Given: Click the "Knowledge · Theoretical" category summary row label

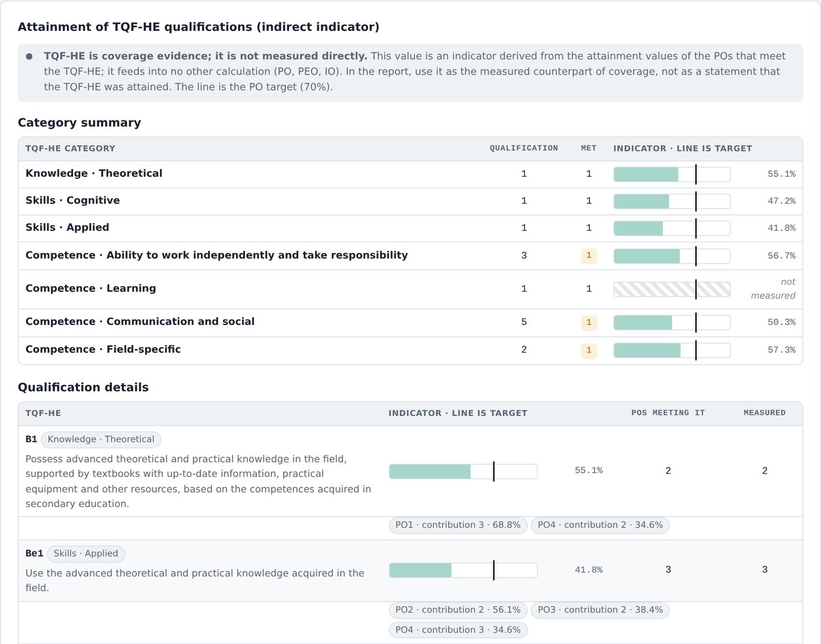Looking at the screenshot, I should click(x=94, y=173).
